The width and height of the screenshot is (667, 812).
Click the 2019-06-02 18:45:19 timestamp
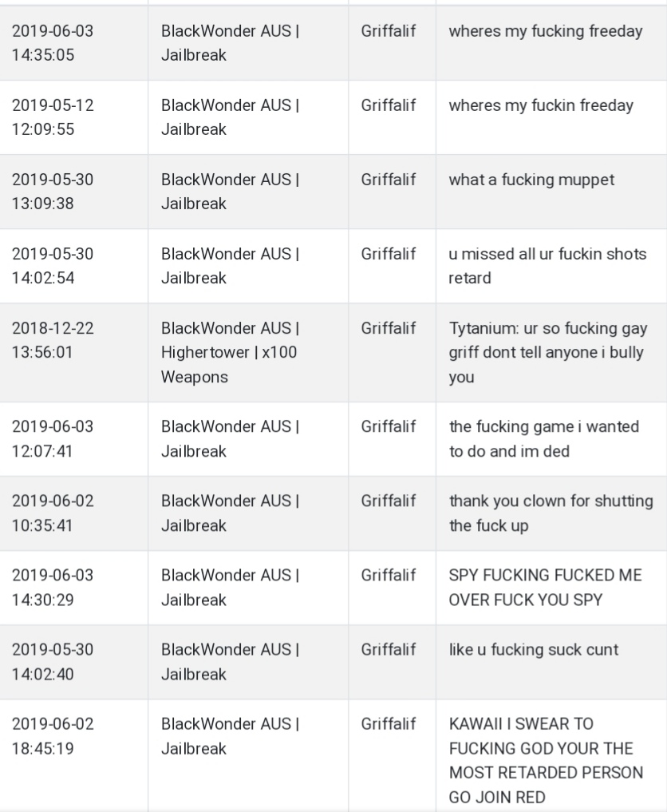coord(53,736)
